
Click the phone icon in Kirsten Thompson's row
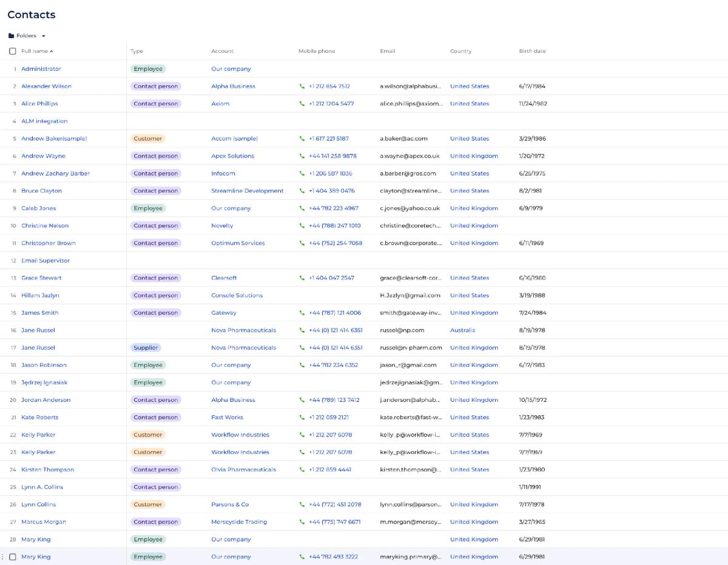(302, 470)
